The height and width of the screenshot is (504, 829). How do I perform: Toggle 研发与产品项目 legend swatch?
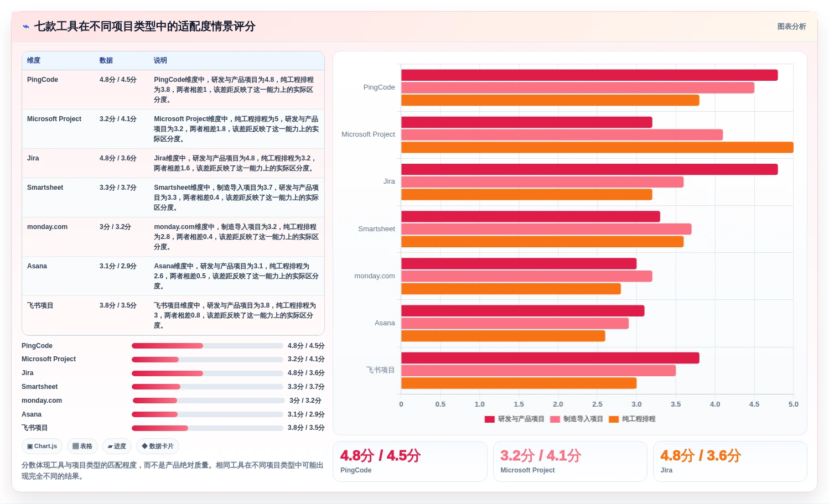click(489, 419)
